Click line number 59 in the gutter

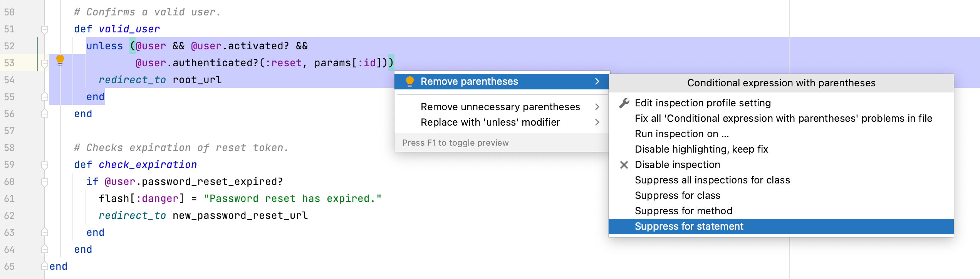pyautogui.click(x=10, y=165)
